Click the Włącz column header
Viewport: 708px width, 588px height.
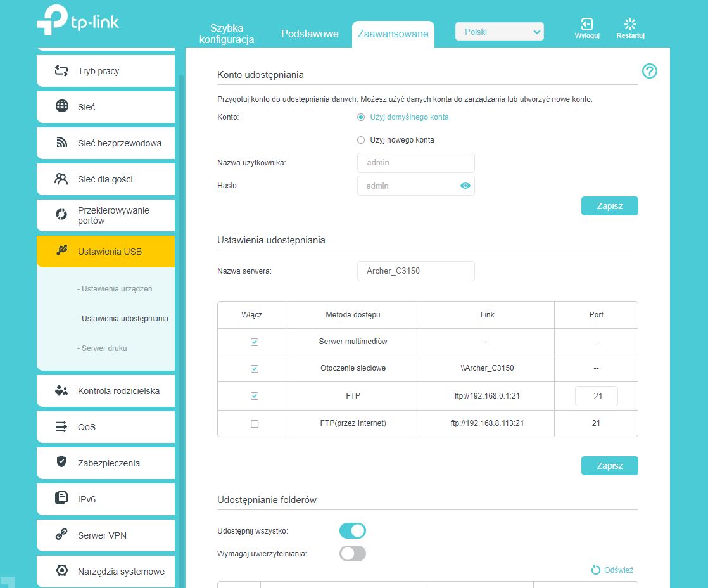[251, 315]
